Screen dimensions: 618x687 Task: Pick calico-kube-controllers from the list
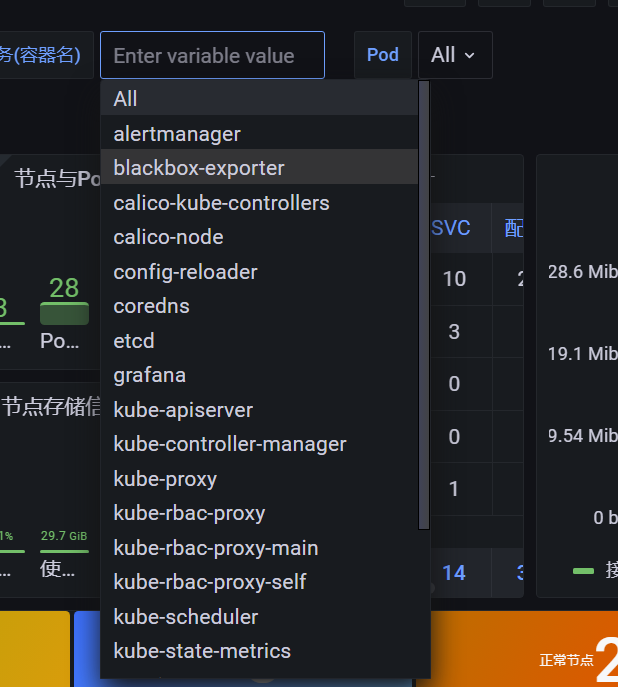pyautogui.click(x=259, y=203)
